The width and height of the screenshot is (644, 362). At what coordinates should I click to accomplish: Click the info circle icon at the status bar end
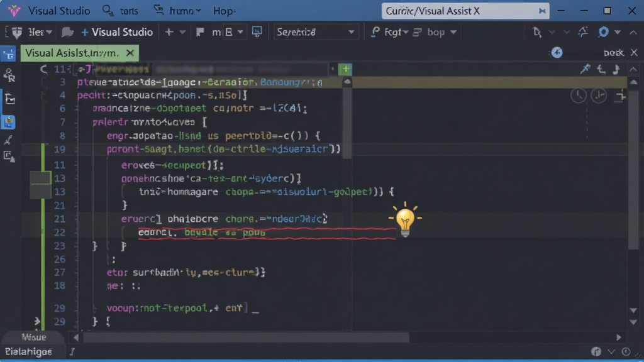coord(626,351)
